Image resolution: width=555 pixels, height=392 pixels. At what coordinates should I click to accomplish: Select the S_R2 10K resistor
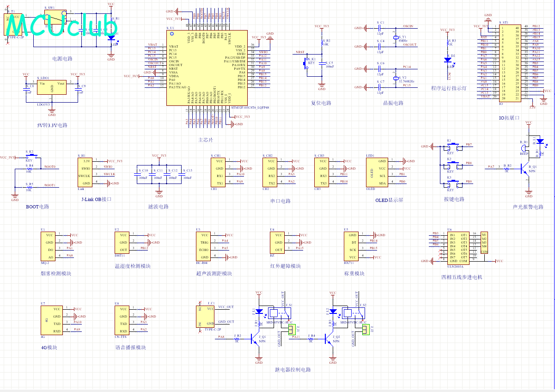[x=322, y=43]
